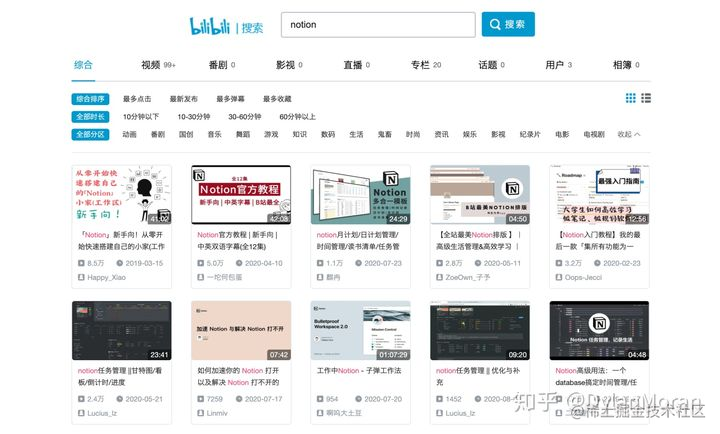The width and height of the screenshot is (720, 434).
Task: Open the 01:07:29 Bulletproof Workspace thumbnail
Action: [x=360, y=331]
